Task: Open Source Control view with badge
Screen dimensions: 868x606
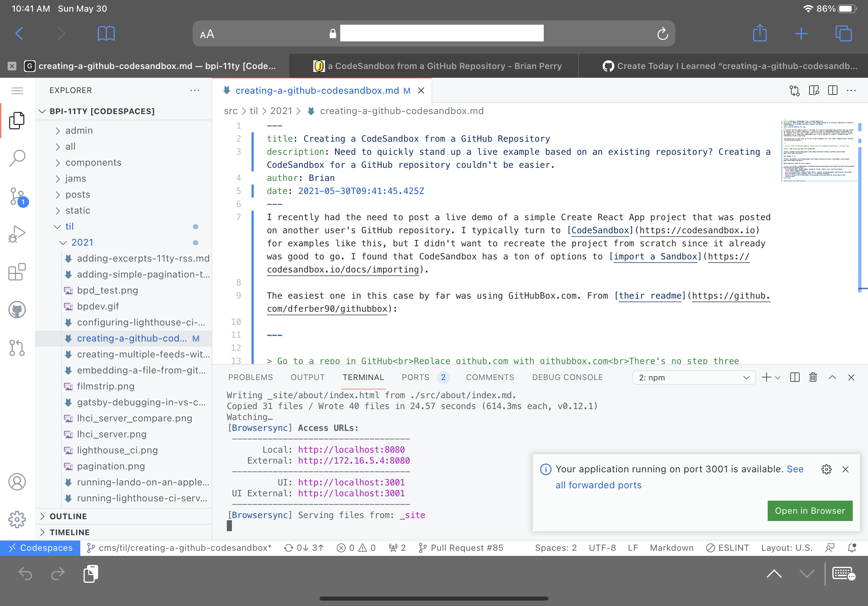Action: coord(17,196)
